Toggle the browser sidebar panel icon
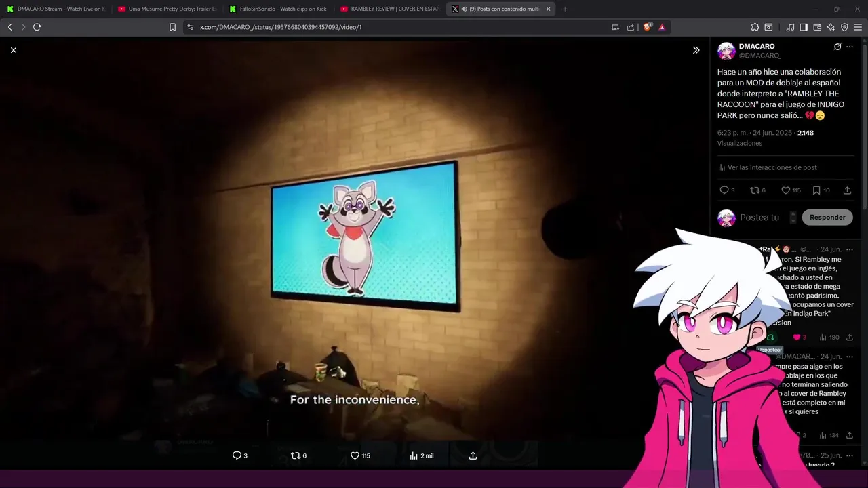 [804, 27]
